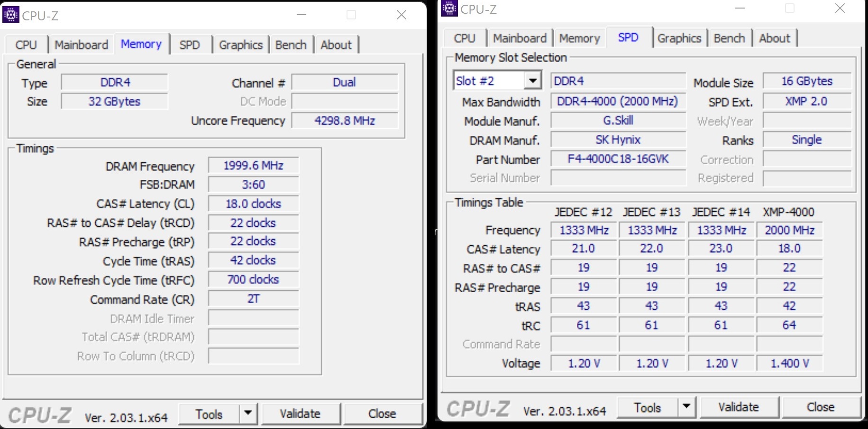Minimize the right CPU-Z window
The height and width of the screenshot is (429, 868).
[740, 9]
